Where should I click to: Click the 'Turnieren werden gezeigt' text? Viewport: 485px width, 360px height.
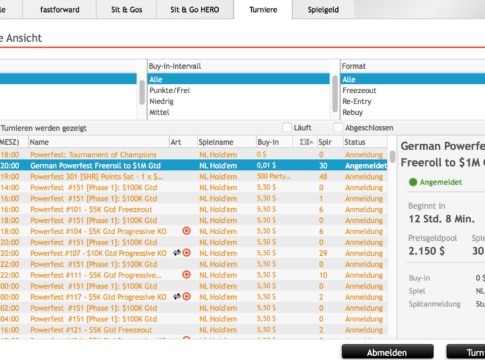(x=44, y=128)
